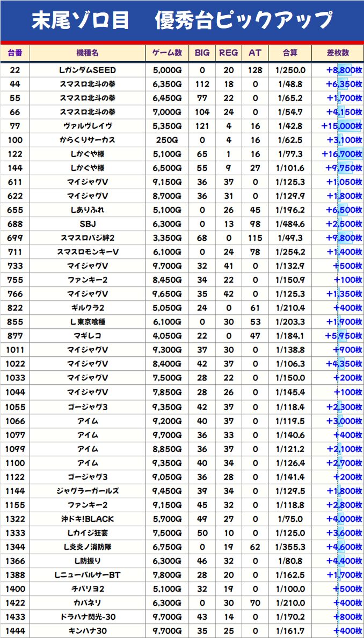Click the ゲーム数 column header
Screen dimensions: 364x638
click(x=168, y=53)
